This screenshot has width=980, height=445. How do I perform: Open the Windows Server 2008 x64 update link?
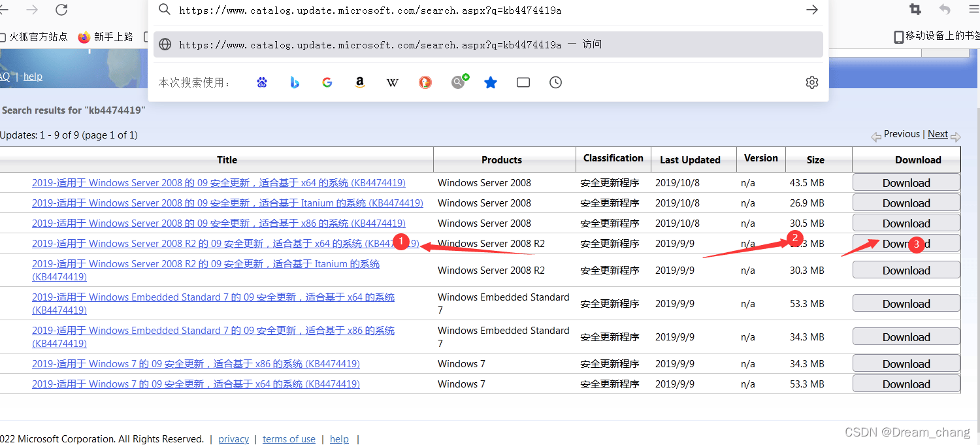[219, 183]
